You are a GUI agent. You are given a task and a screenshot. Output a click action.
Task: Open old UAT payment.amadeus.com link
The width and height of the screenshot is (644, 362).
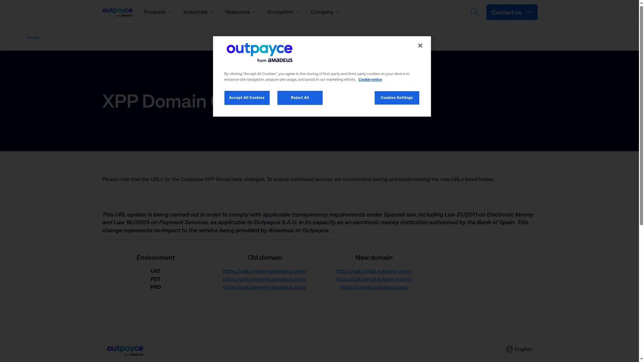point(265,271)
